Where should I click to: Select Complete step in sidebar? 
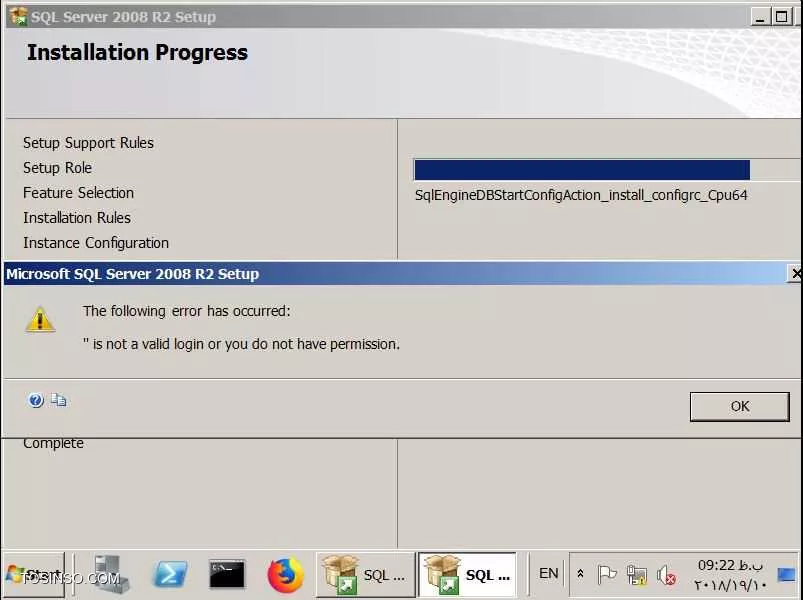[x=53, y=443]
